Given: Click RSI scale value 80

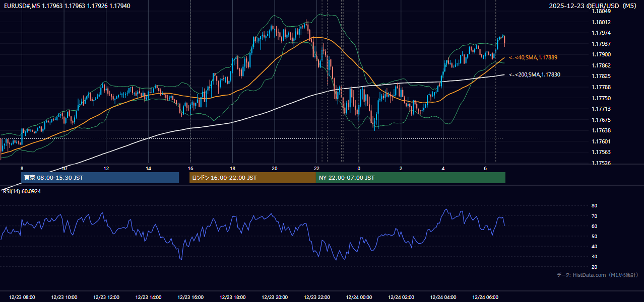Looking at the screenshot, I should (x=595, y=206).
